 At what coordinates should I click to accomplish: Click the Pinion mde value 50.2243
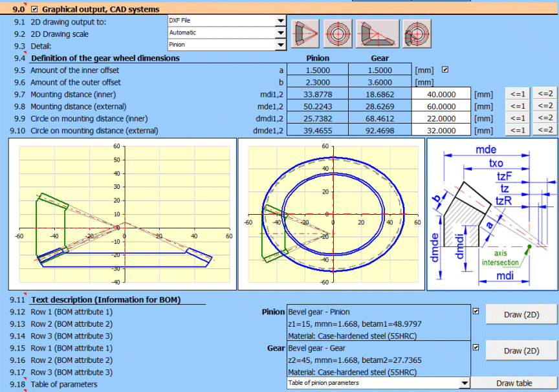click(x=318, y=107)
